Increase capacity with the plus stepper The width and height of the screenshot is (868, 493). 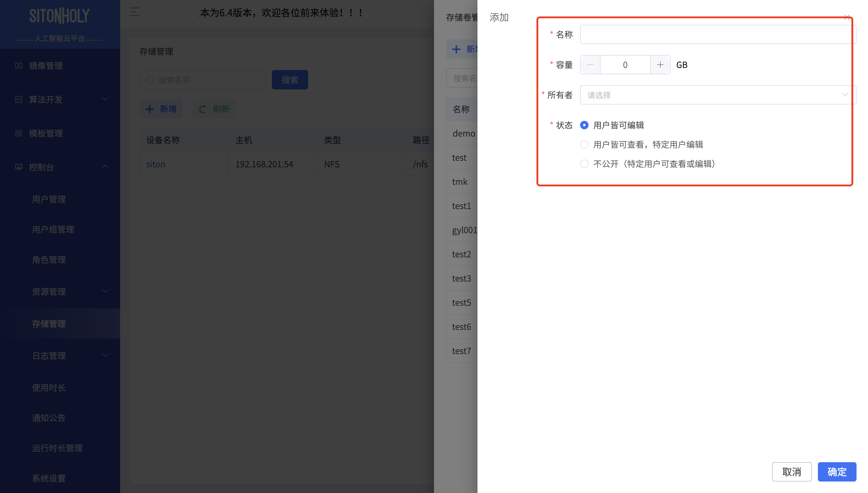pyautogui.click(x=660, y=65)
